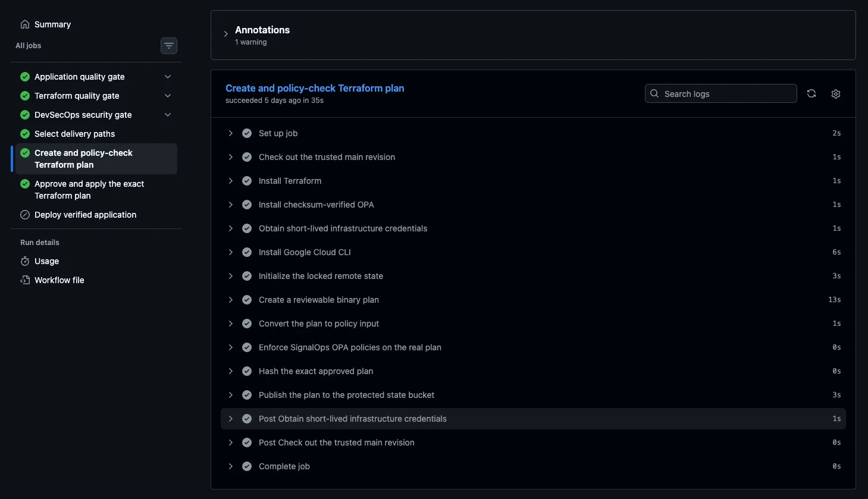Click the green check icon beside Application quality gate
Image resolution: width=868 pixels, height=499 pixels.
click(25, 77)
